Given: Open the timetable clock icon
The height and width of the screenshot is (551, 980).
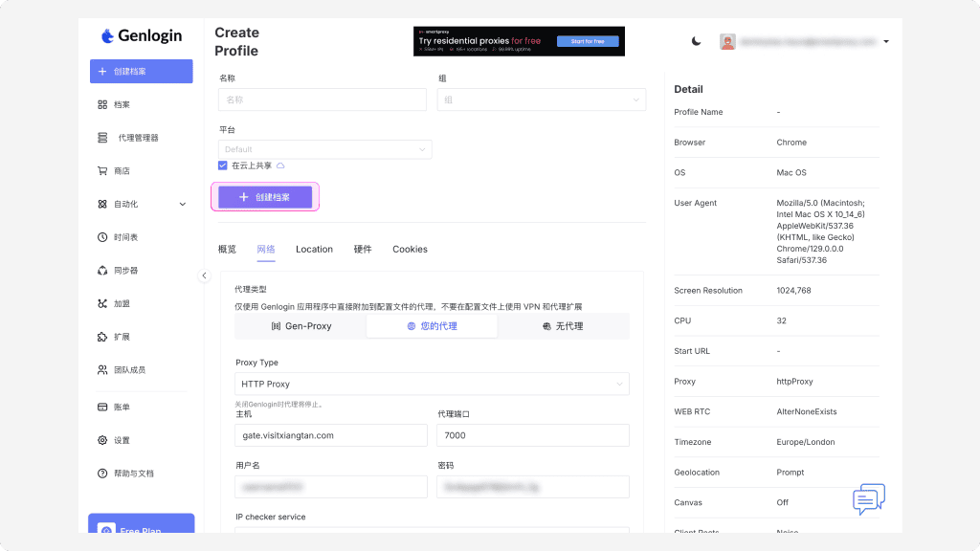Looking at the screenshot, I should 102,237.
